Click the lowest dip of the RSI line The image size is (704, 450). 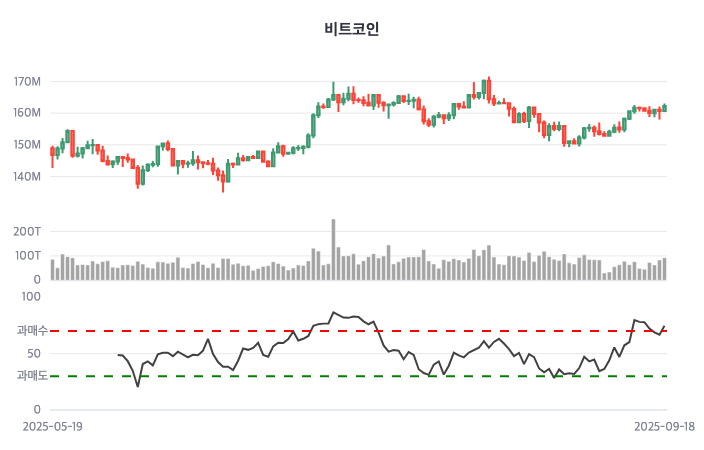click(138, 386)
